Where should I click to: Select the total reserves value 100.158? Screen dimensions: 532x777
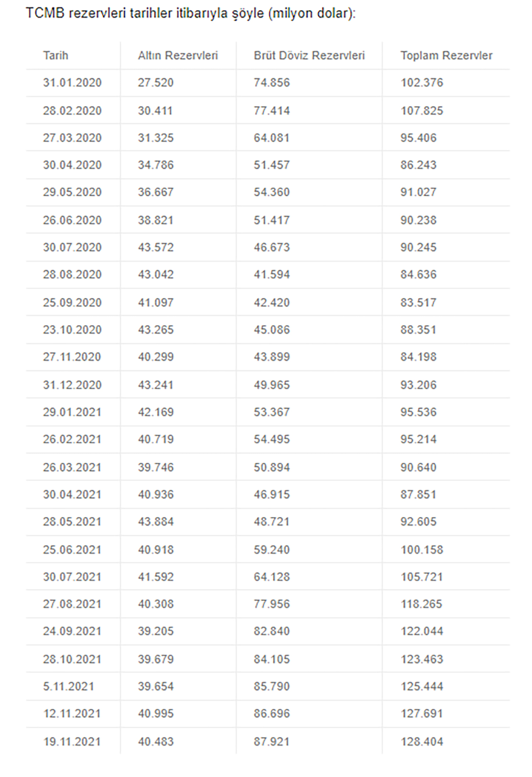421,550
